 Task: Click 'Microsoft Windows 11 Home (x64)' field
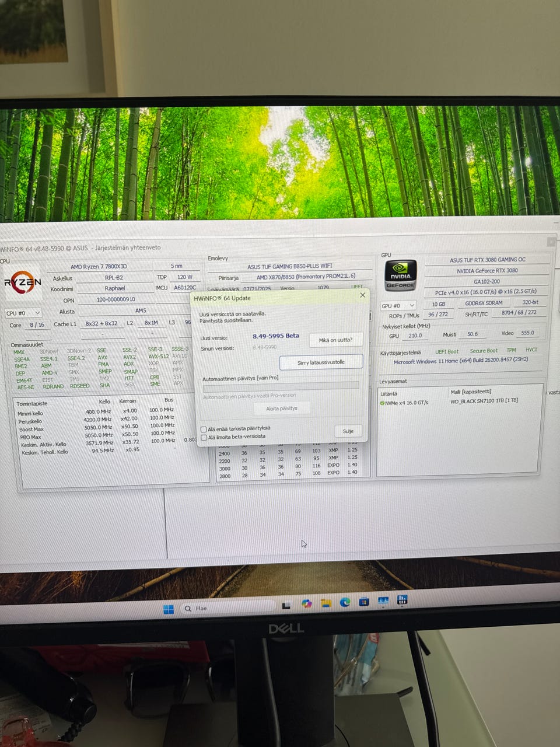461,361
